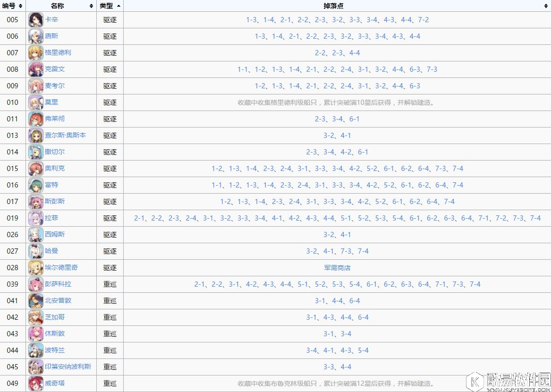This screenshot has width=551, height=392.
Task: Open stage 7-2 link in 卡辛 row
Action: (x=423, y=20)
